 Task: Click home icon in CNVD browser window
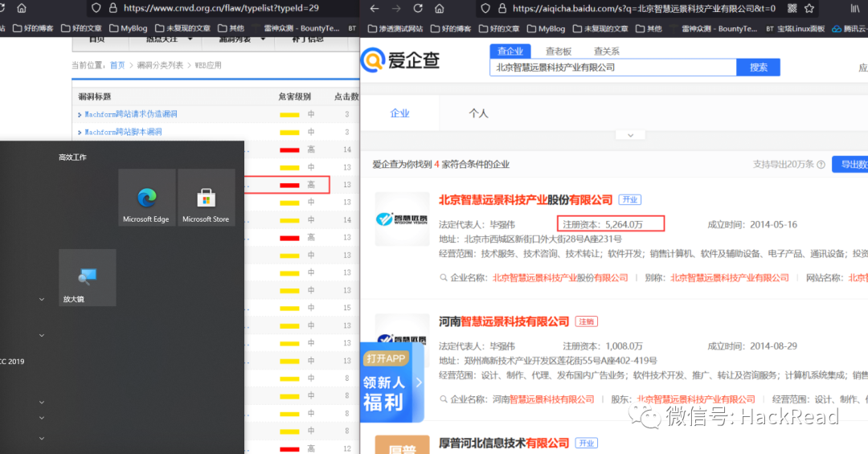tap(22, 8)
